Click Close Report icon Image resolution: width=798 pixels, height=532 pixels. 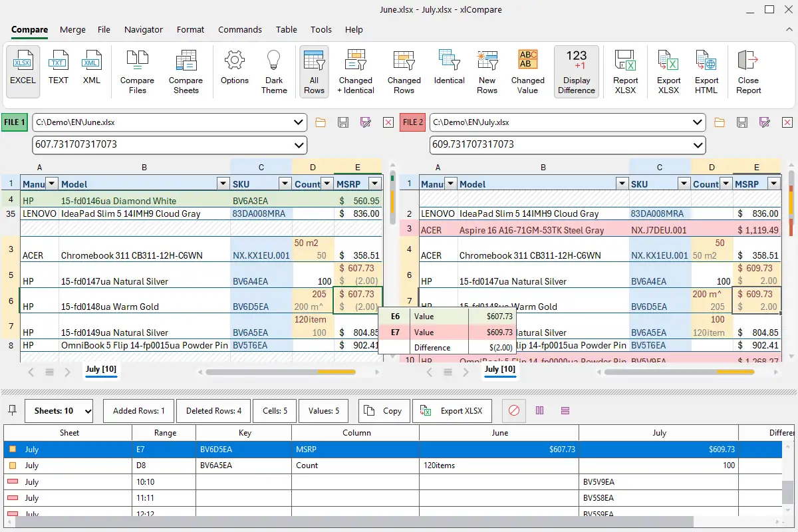coord(748,72)
